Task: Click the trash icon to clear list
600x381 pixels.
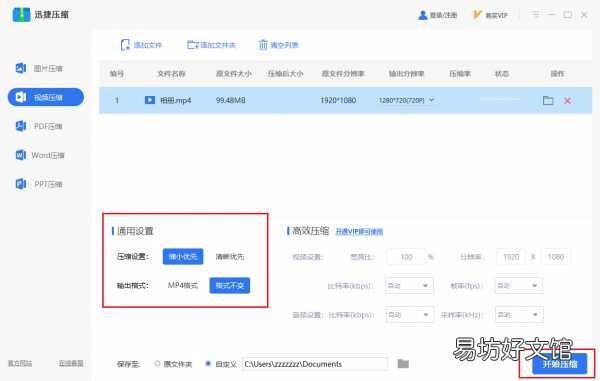Action: point(263,45)
